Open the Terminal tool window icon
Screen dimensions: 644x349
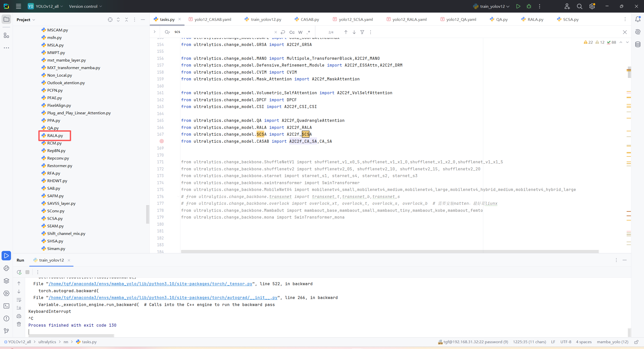(6, 306)
